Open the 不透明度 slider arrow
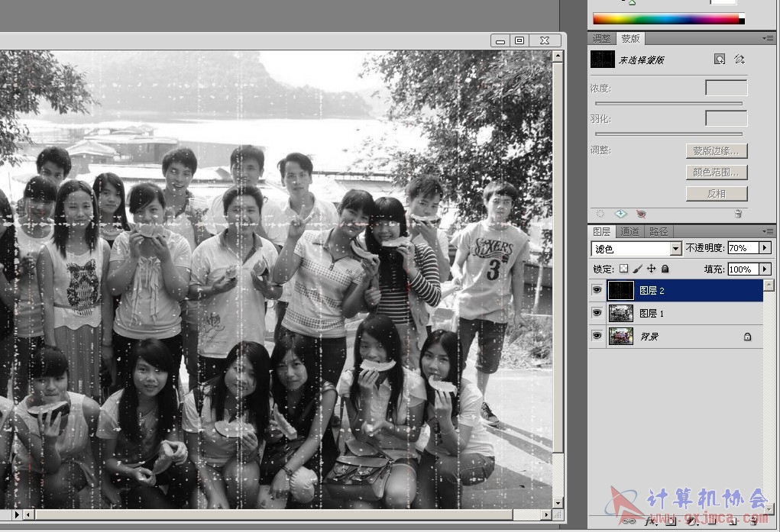 point(765,247)
